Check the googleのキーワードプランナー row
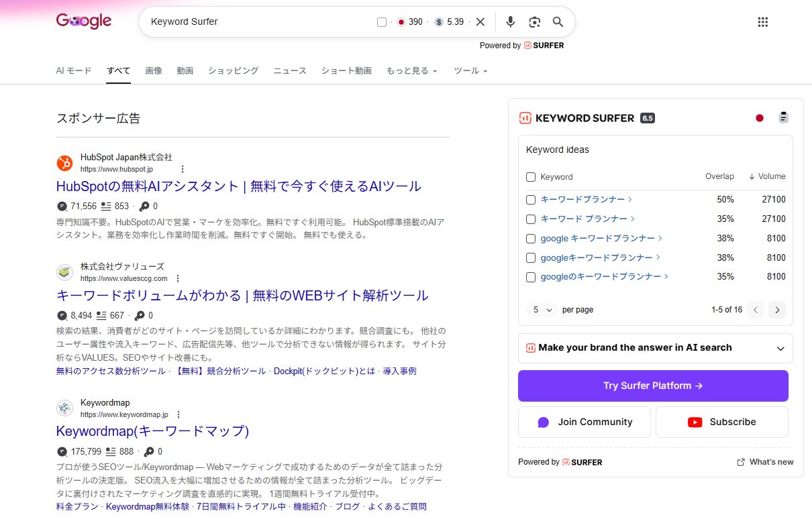 tap(531, 277)
